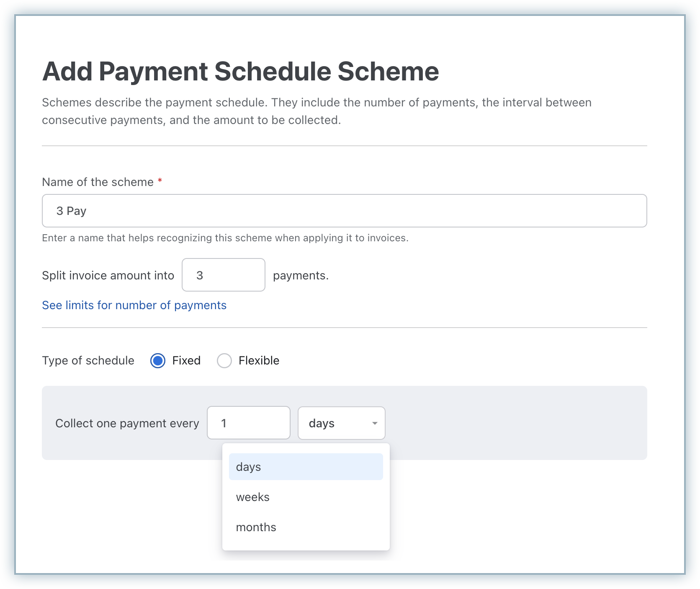Select the Flexible schedule radio button
The height and width of the screenshot is (589, 700).
tap(224, 361)
